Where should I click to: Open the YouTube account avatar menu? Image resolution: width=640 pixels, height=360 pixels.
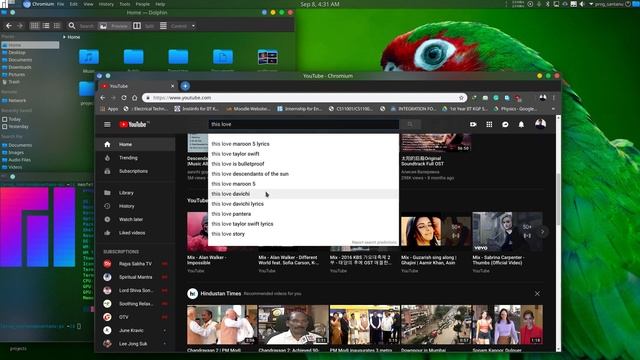[x=540, y=124]
